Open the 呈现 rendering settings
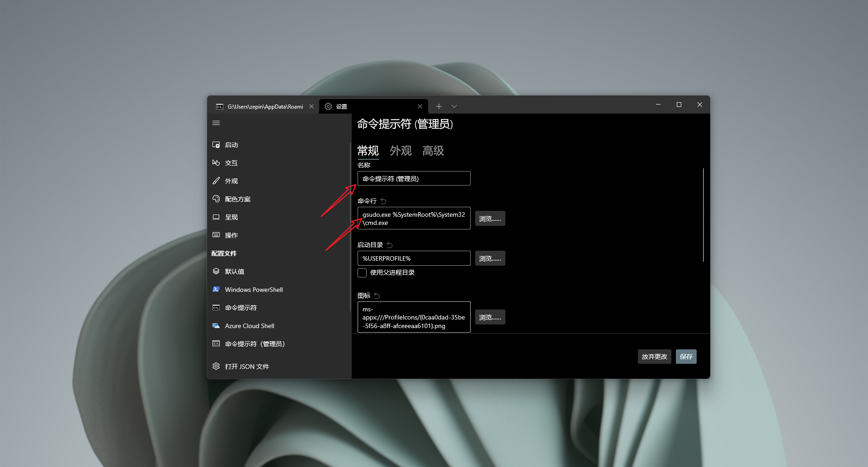868x467 pixels. click(x=231, y=217)
